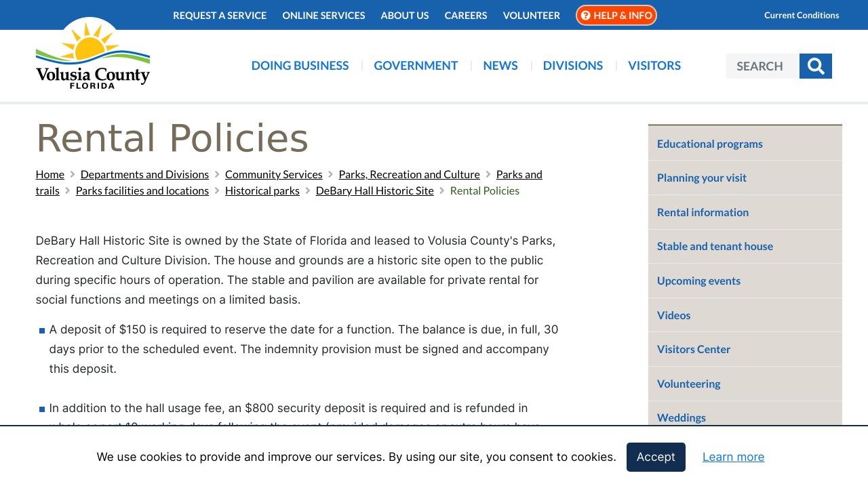Open Weddings in sidebar
The width and height of the screenshot is (868, 488).
tap(745, 414)
